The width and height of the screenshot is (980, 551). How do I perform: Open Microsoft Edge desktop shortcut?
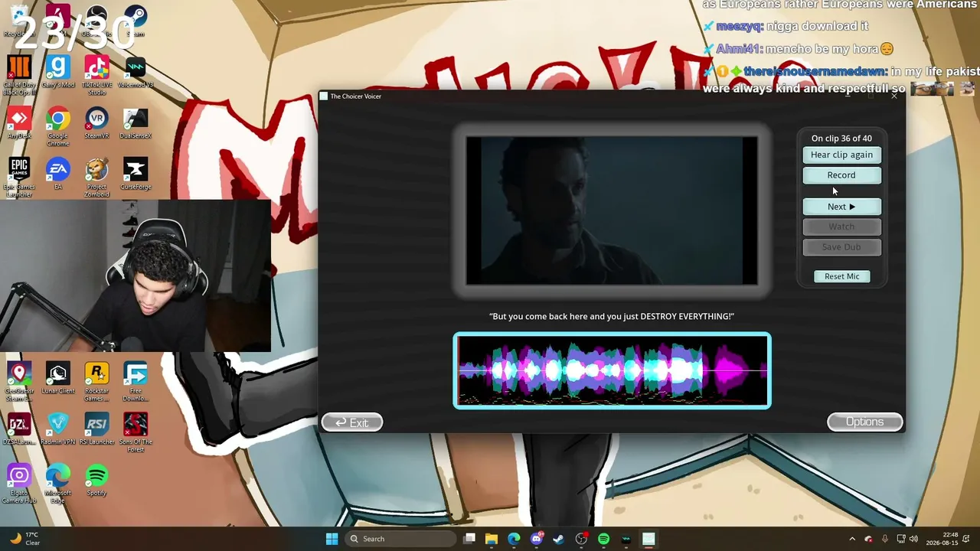coord(57,484)
